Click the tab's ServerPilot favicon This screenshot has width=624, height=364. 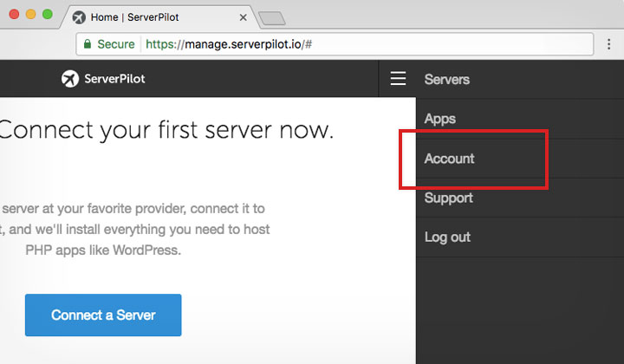(79, 17)
